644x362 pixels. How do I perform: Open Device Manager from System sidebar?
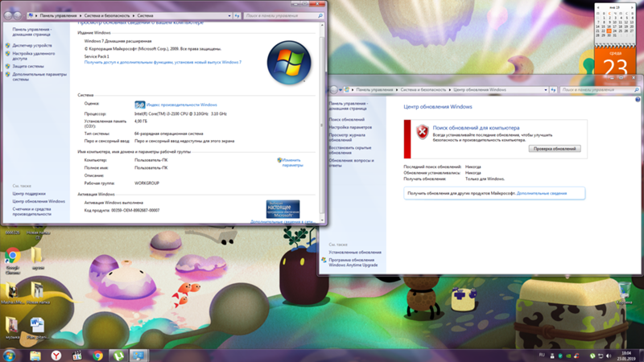click(x=32, y=46)
